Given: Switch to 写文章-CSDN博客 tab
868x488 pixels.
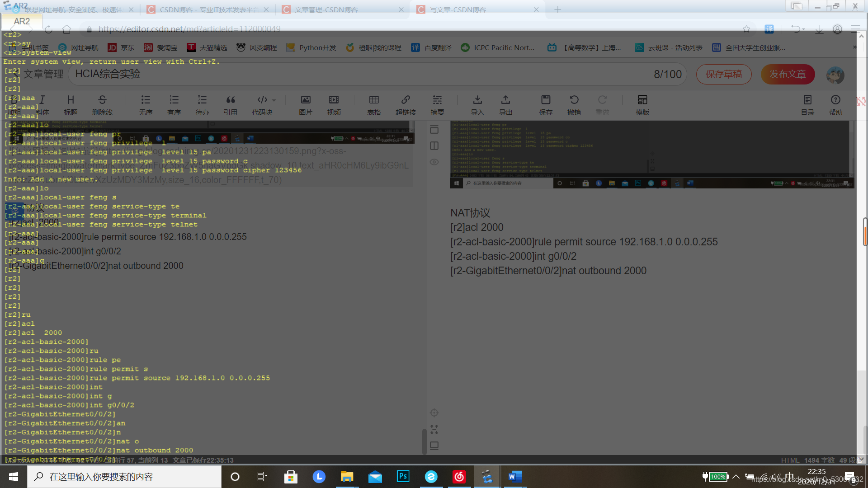Looking at the screenshot, I should click(478, 9).
